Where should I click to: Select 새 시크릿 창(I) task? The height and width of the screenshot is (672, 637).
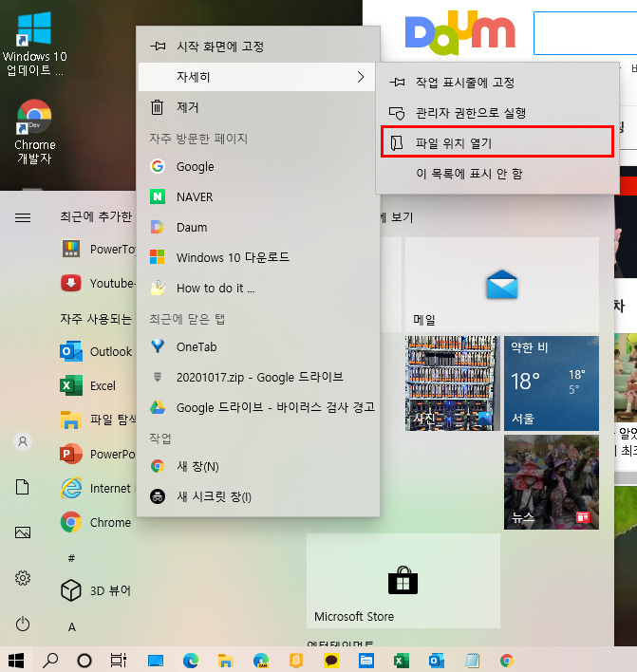258,496
